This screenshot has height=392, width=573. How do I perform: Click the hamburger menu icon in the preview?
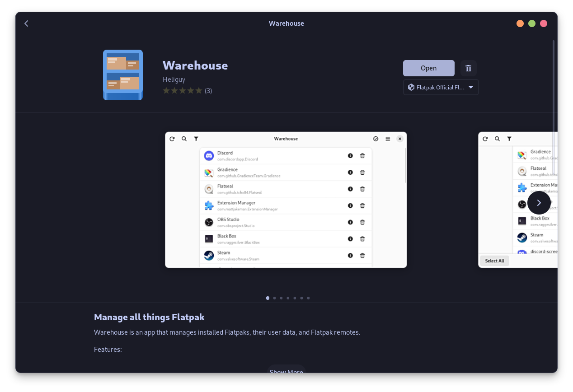click(x=388, y=139)
